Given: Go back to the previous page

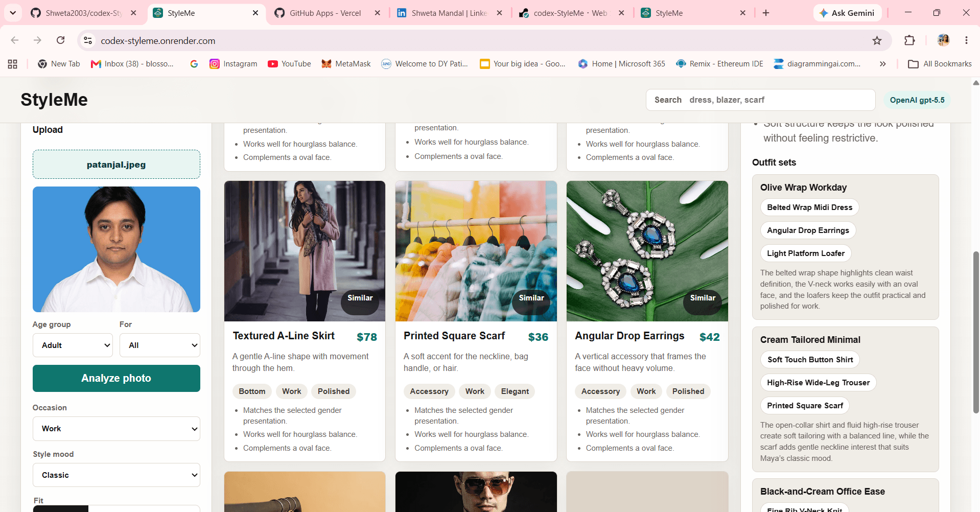Looking at the screenshot, I should [x=15, y=40].
